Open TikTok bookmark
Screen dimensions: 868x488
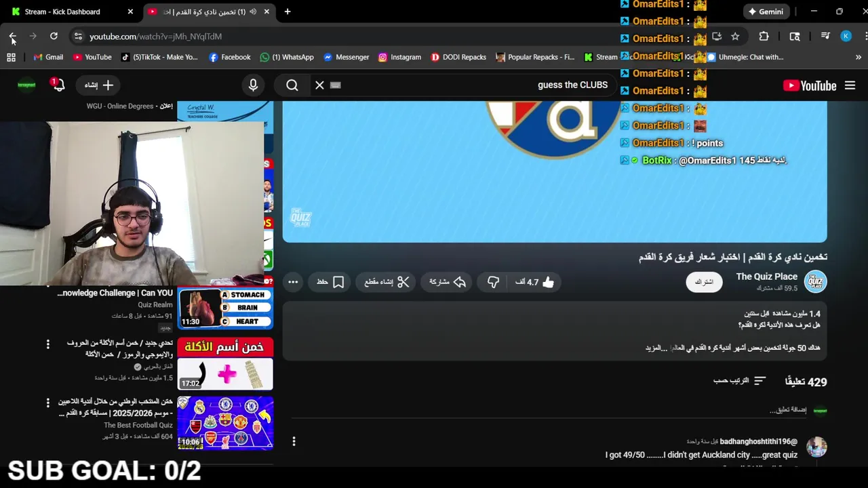159,58
